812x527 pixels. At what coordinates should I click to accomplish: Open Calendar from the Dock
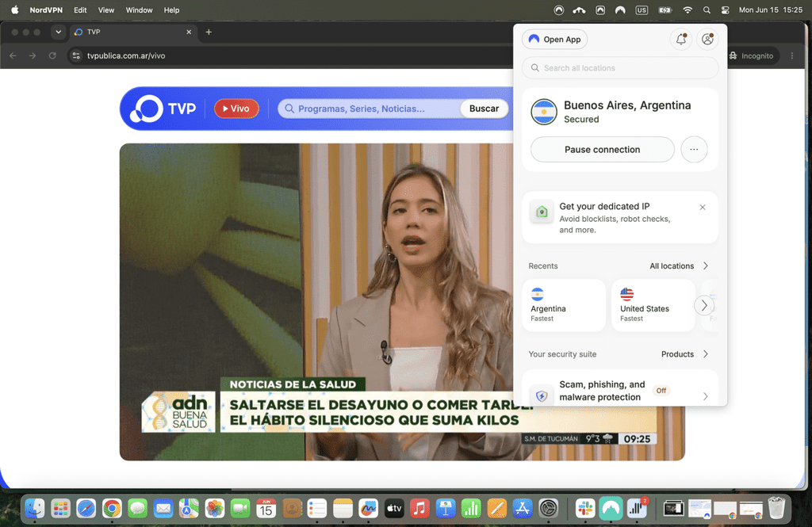pyautogui.click(x=266, y=509)
